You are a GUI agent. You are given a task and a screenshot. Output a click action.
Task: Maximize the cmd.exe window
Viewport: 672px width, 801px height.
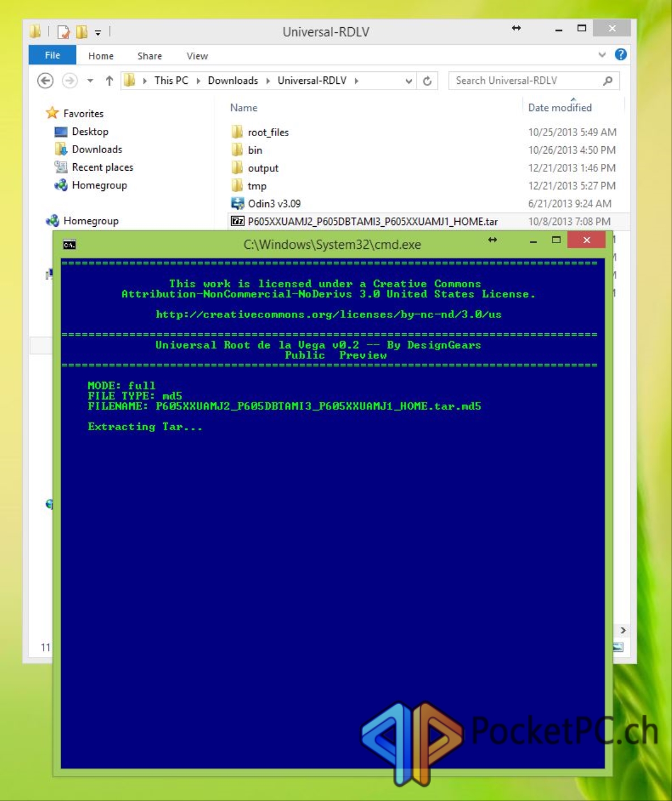tap(556, 240)
